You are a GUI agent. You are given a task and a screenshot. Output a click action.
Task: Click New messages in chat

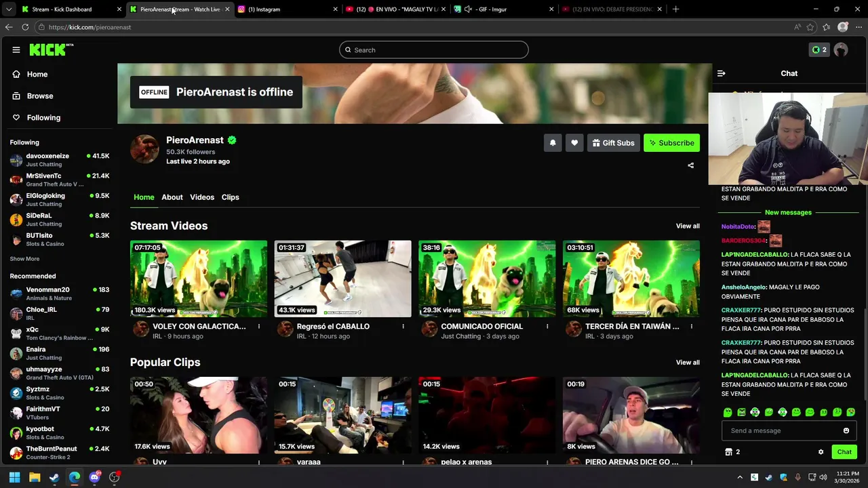tap(788, 213)
